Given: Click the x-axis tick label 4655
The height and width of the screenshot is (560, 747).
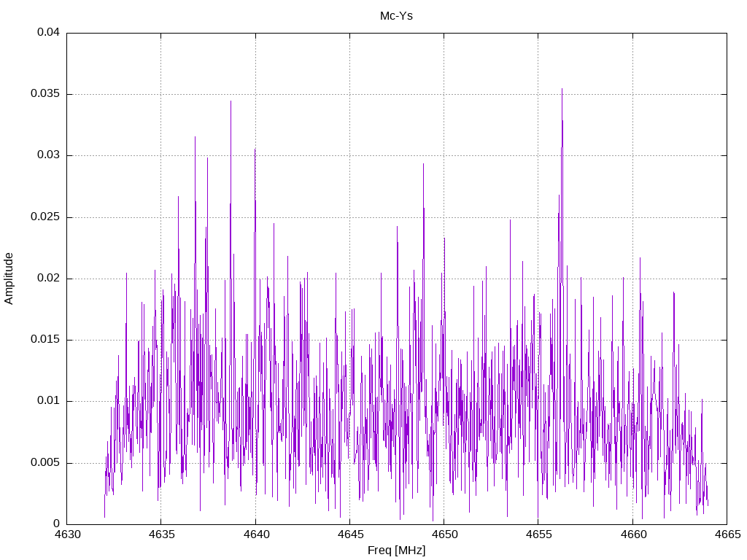Looking at the screenshot, I should (539, 534).
